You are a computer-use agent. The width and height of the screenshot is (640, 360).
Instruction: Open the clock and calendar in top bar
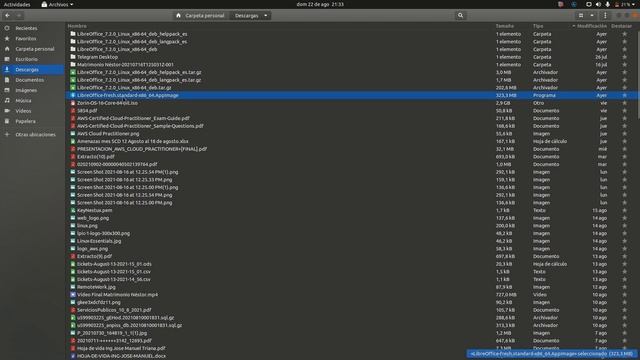(320, 4)
